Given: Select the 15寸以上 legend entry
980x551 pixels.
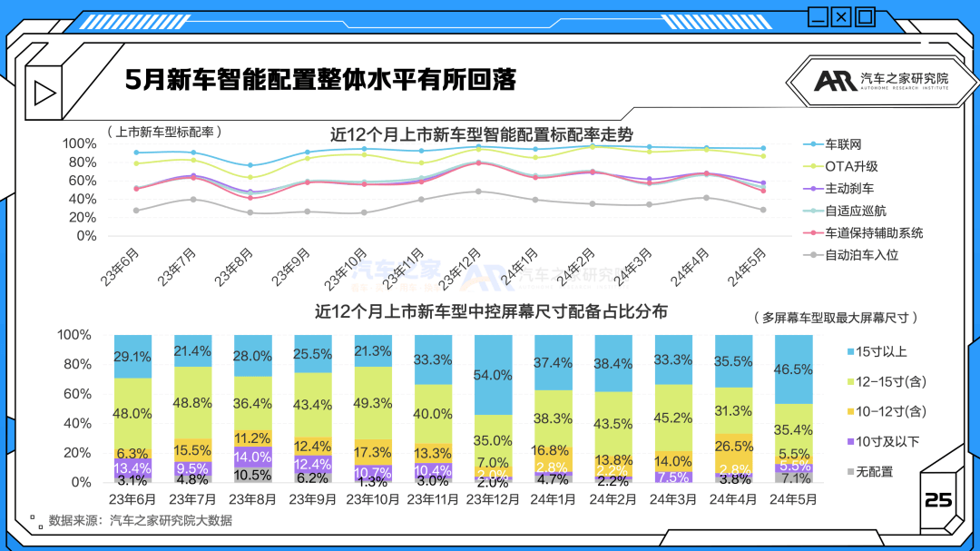Looking at the screenshot, I should click(x=877, y=351).
